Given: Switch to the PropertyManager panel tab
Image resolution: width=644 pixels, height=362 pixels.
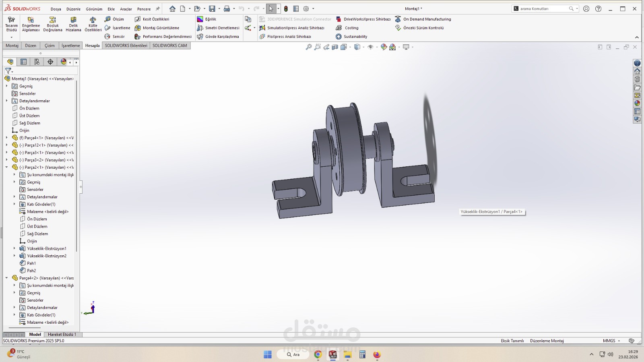Looking at the screenshot, I should pyautogui.click(x=23, y=62).
